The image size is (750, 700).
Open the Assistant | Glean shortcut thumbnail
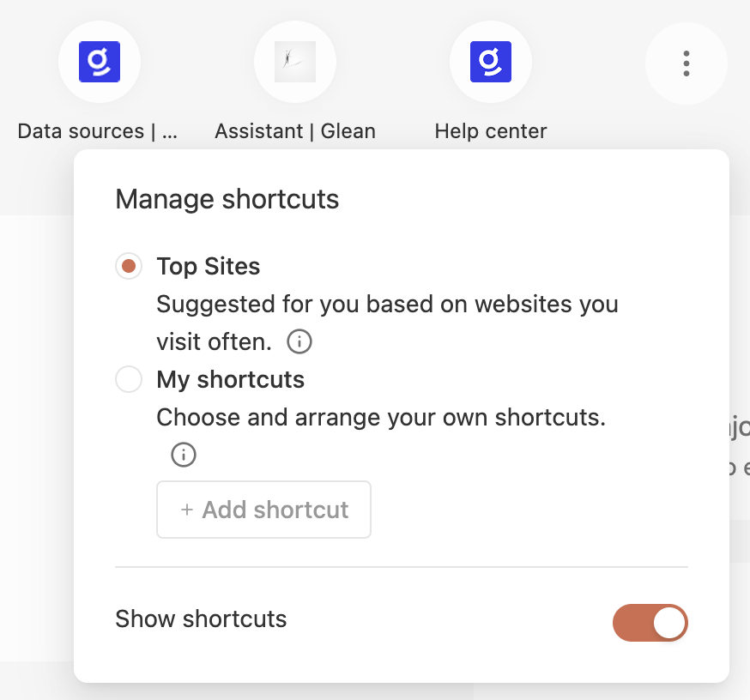(x=295, y=63)
